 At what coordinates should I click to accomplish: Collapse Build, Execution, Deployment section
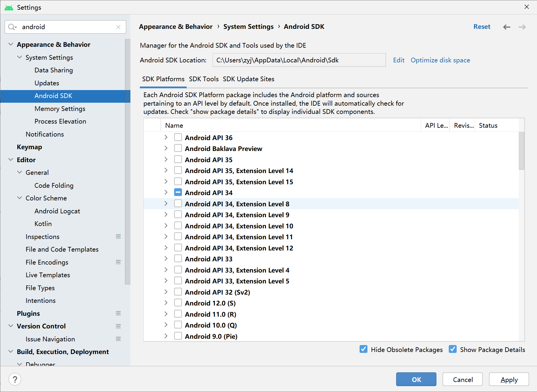[11, 352]
